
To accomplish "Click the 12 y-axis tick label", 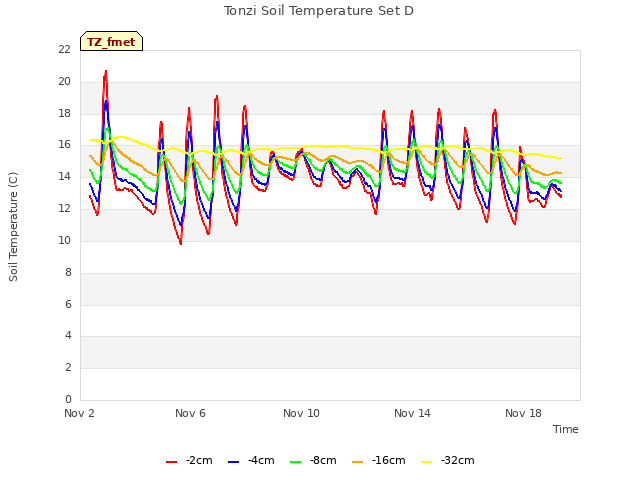I will [x=64, y=208].
